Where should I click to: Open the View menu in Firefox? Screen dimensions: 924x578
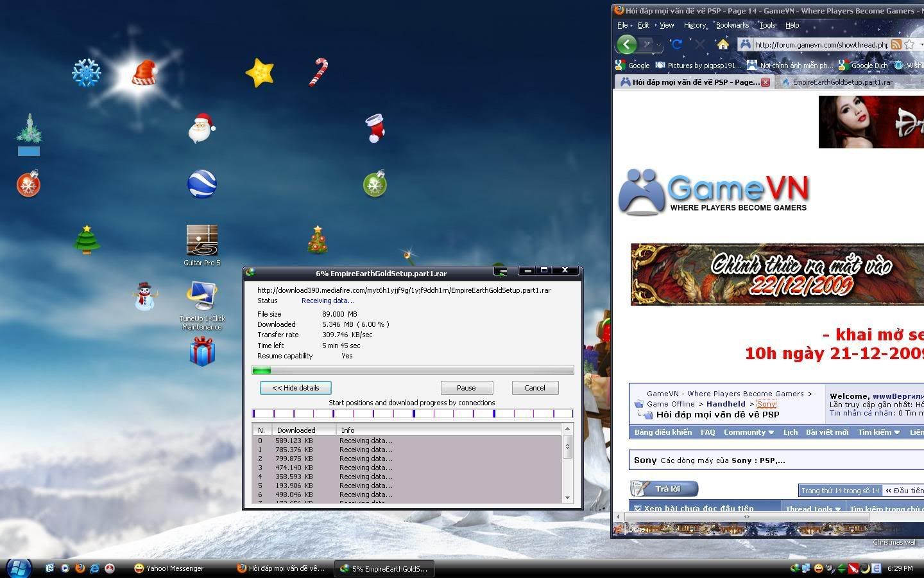point(667,25)
